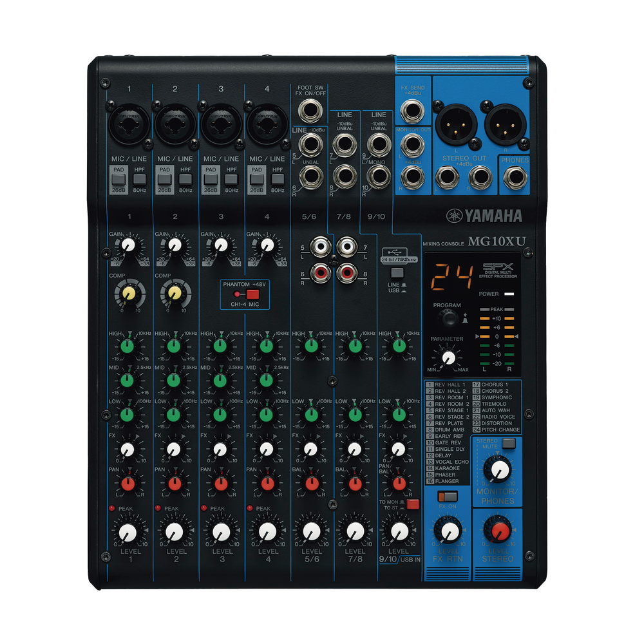Click the channel 1 GAIN knob
Viewport: 644px width, 644px height.
pos(128,245)
